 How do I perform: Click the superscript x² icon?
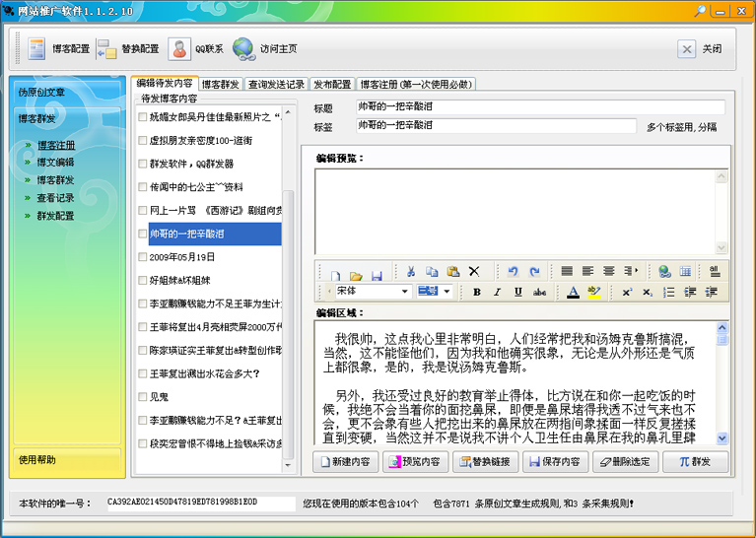coord(626,293)
